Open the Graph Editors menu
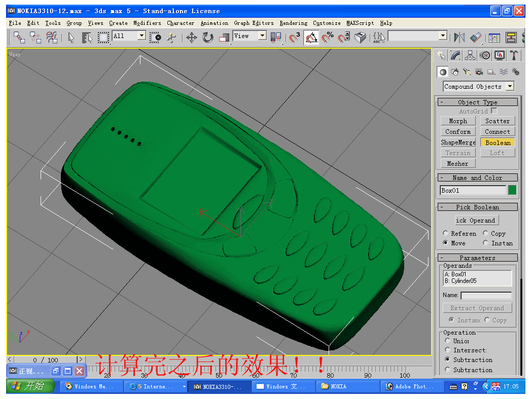The height and width of the screenshot is (399, 532). (254, 23)
